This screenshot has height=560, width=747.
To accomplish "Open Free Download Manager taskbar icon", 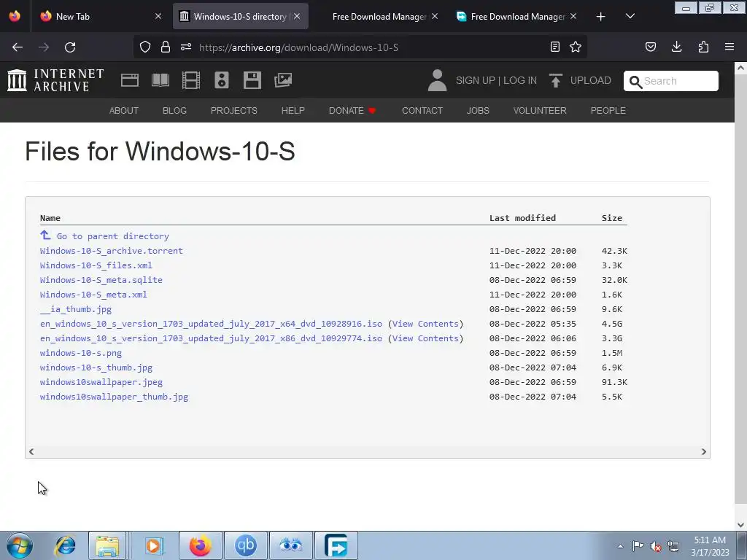I will (336, 545).
